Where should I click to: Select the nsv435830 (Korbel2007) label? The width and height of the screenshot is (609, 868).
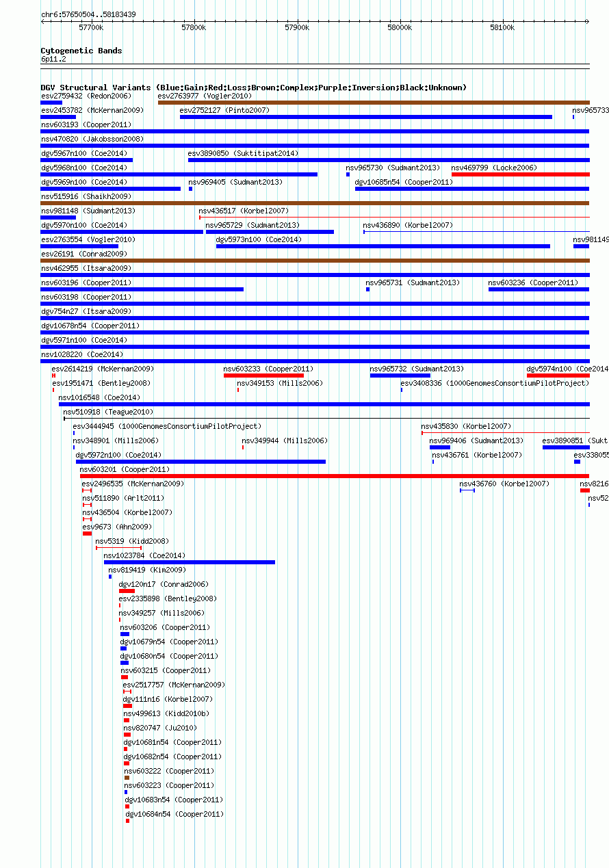point(466,426)
